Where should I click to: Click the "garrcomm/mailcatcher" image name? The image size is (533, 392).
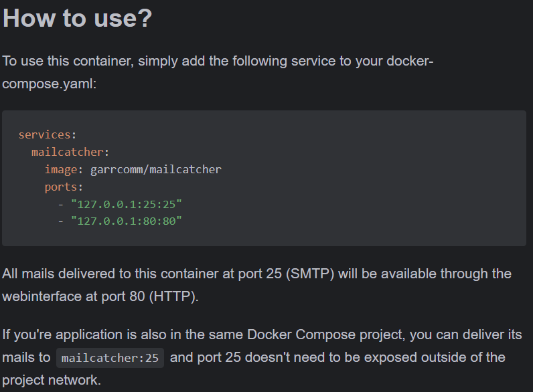pyautogui.click(x=155, y=169)
